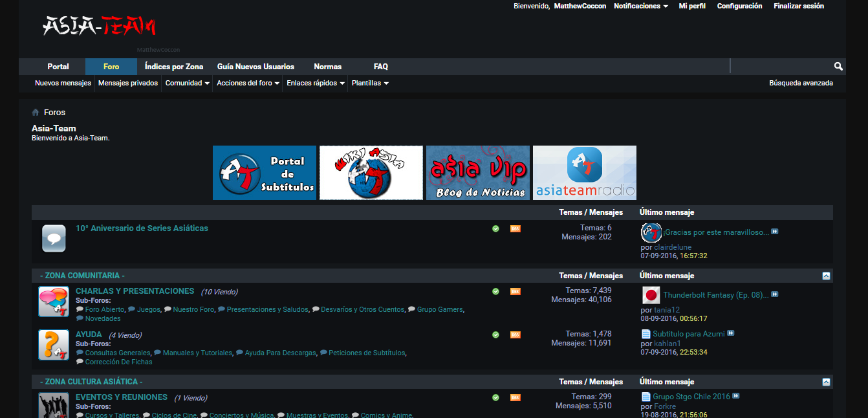
Task: Open the Asia Vip Blog de Noticias banner
Action: pos(478,173)
